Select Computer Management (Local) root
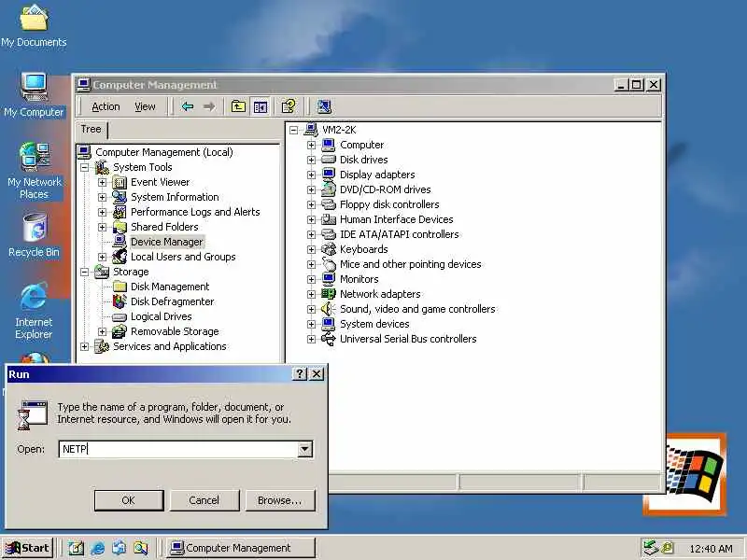The width and height of the screenshot is (747, 560). point(164,152)
